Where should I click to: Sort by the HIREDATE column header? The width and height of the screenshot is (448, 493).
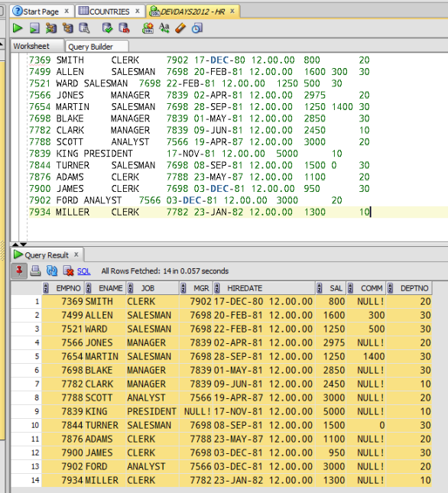pos(245,288)
